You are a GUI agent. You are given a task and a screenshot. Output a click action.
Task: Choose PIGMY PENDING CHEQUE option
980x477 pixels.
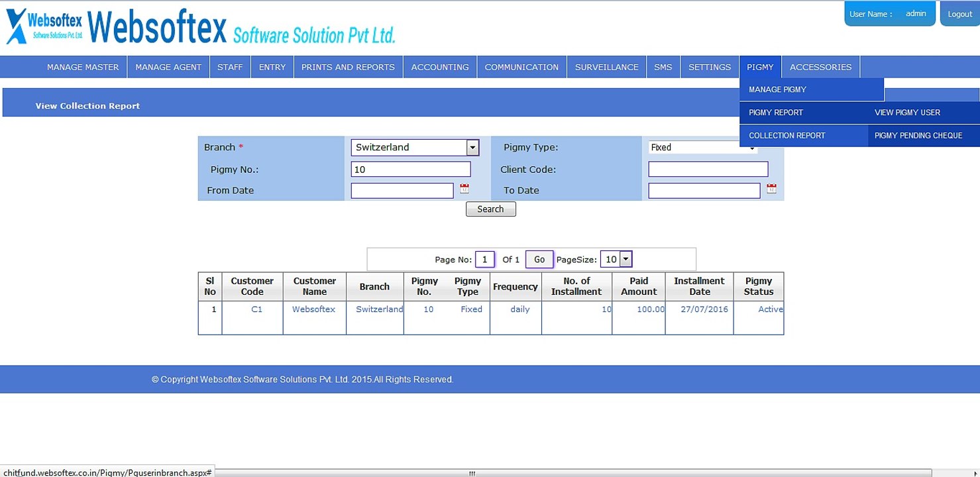[x=924, y=135]
